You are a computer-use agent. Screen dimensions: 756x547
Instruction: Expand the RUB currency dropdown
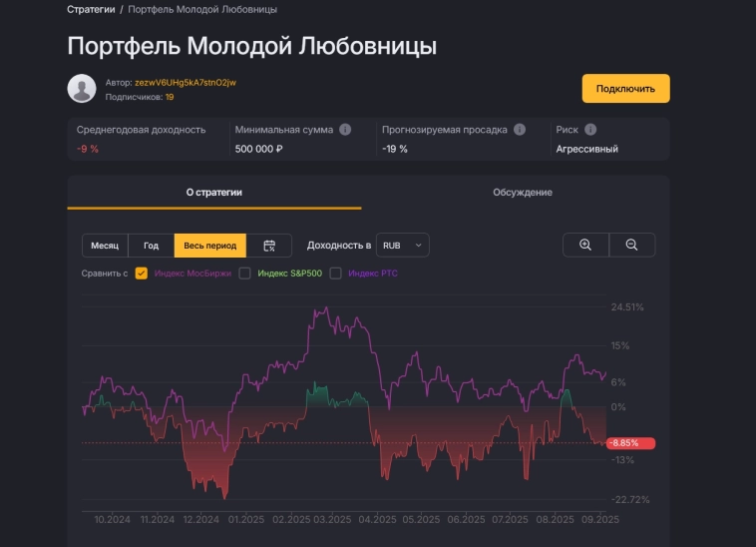(x=404, y=246)
